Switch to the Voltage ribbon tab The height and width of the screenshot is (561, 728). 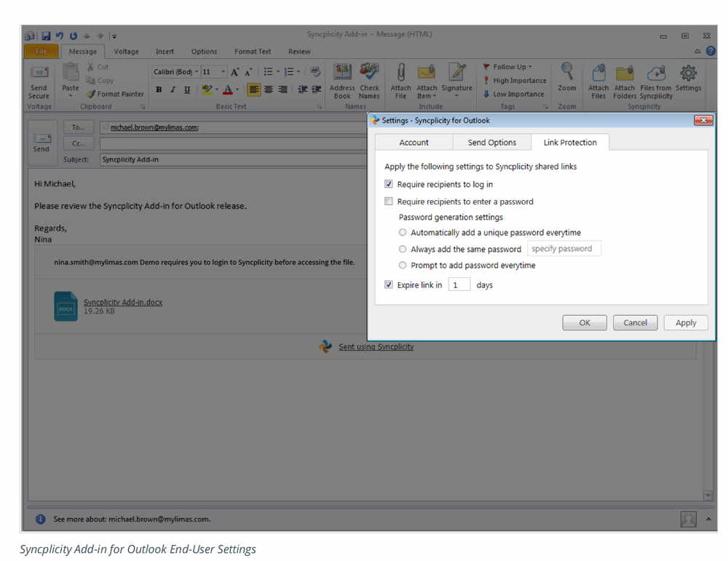pyautogui.click(x=126, y=52)
